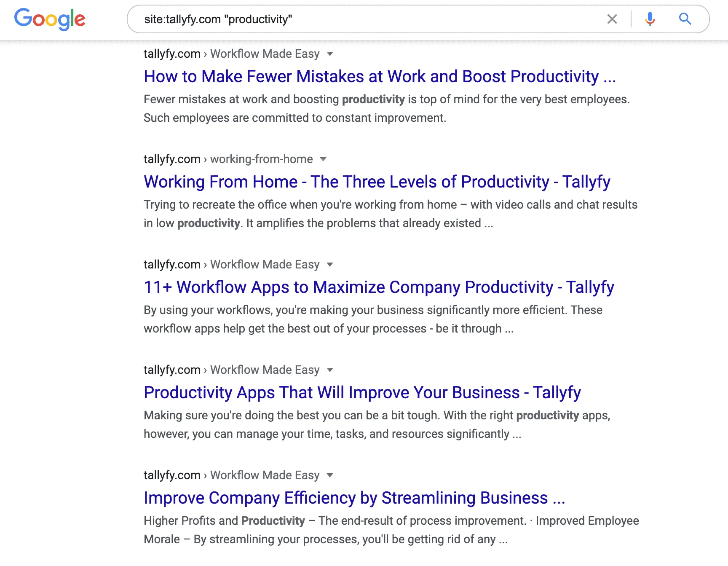This screenshot has width=728, height=566.
Task: Submit search with magnifying glass icon
Action: 685,19
